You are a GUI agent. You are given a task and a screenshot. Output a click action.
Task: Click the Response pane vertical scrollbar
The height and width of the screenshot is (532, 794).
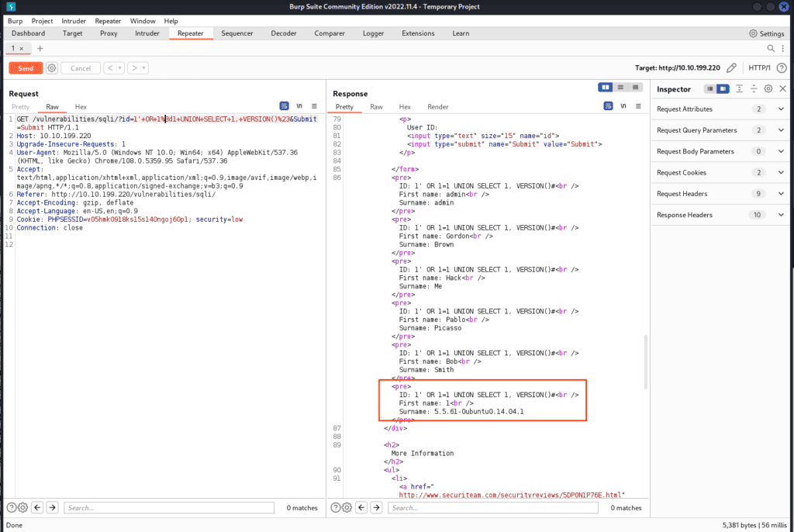[x=646, y=361]
